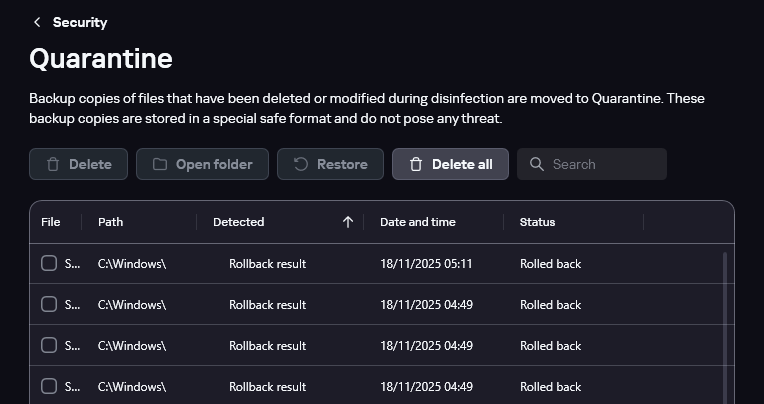The width and height of the screenshot is (764, 404).
Task: Sort by the Path column header
Action: click(x=111, y=222)
